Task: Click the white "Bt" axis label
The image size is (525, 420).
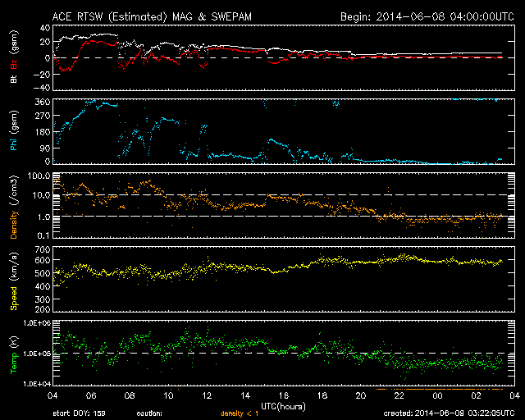Action: (14, 79)
